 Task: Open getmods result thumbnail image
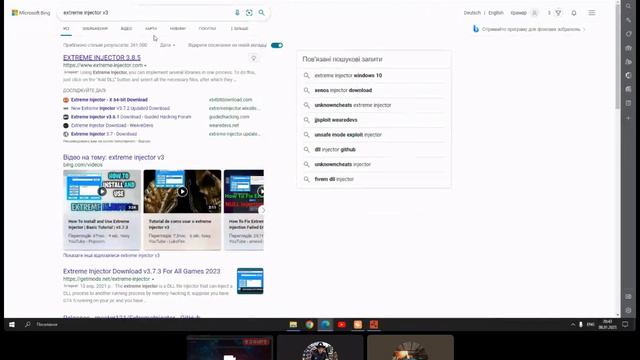coord(250,281)
